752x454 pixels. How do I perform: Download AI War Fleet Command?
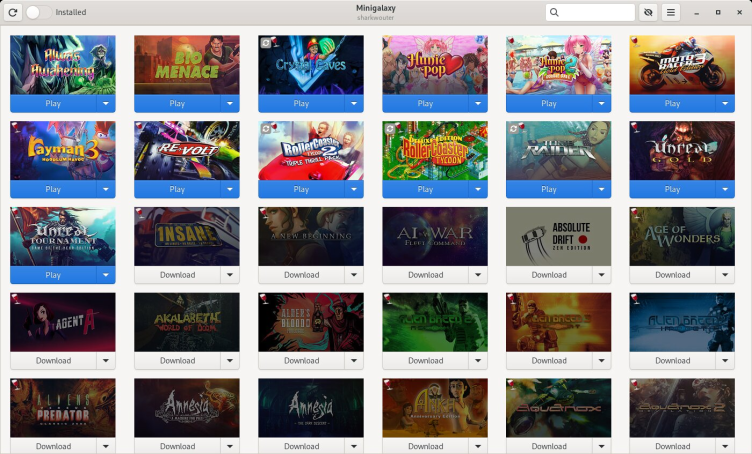[425, 275]
